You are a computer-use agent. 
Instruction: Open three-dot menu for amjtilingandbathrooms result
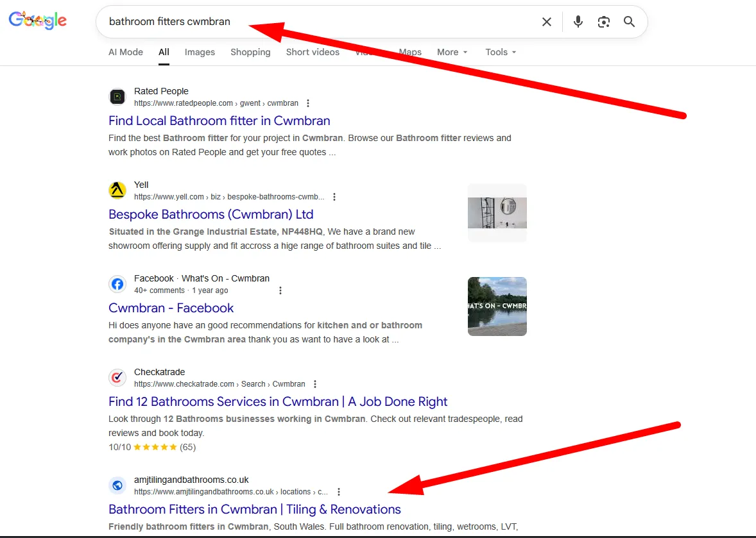coord(339,492)
